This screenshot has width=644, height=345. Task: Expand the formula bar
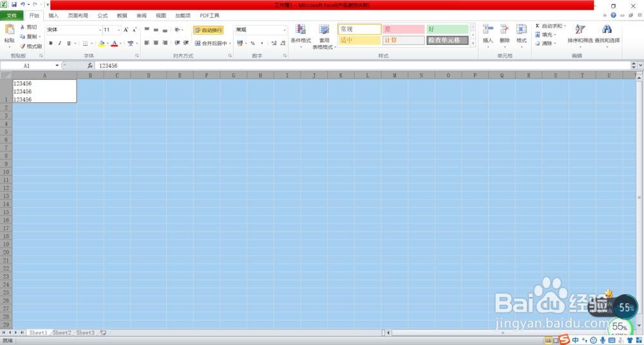click(x=640, y=65)
